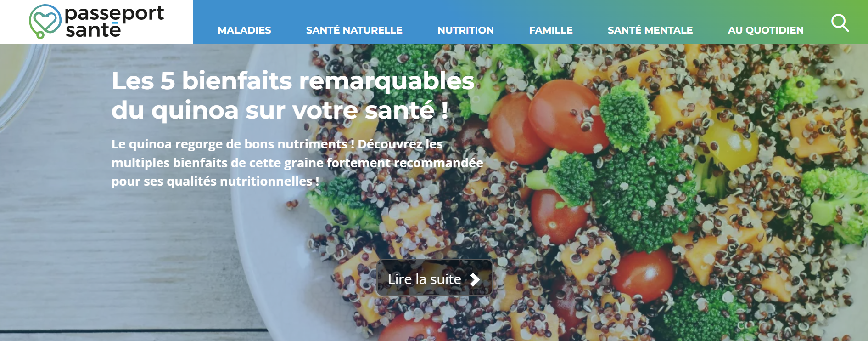Choose SANTÉ MENTALE in the navigation bar
This screenshot has width=868, height=341.
click(650, 30)
